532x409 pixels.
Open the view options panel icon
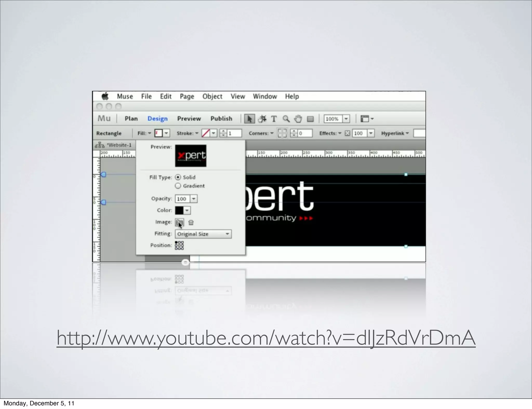(x=367, y=119)
